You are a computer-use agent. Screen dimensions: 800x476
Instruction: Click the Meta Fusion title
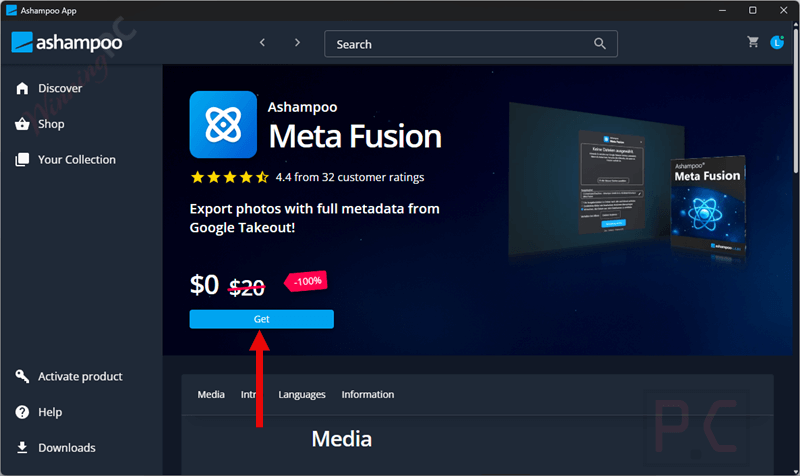[x=355, y=137]
